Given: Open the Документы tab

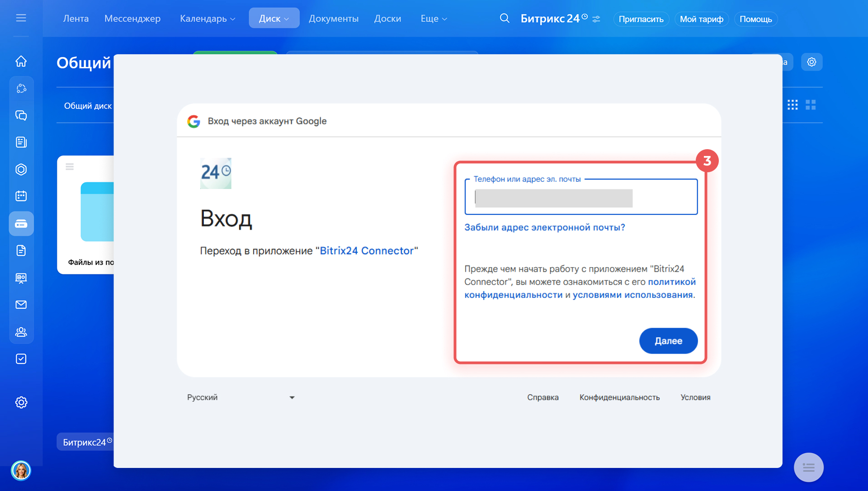Looking at the screenshot, I should click(334, 19).
